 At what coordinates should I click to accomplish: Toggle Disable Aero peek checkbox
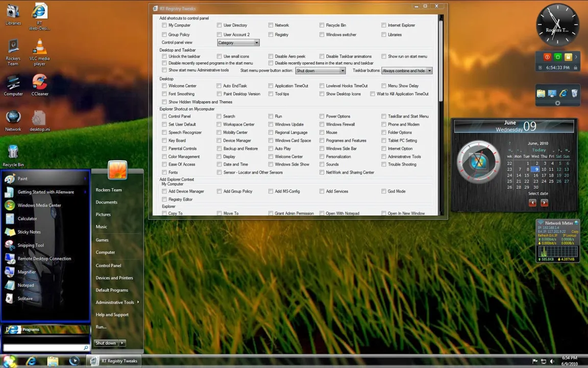tap(271, 56)
